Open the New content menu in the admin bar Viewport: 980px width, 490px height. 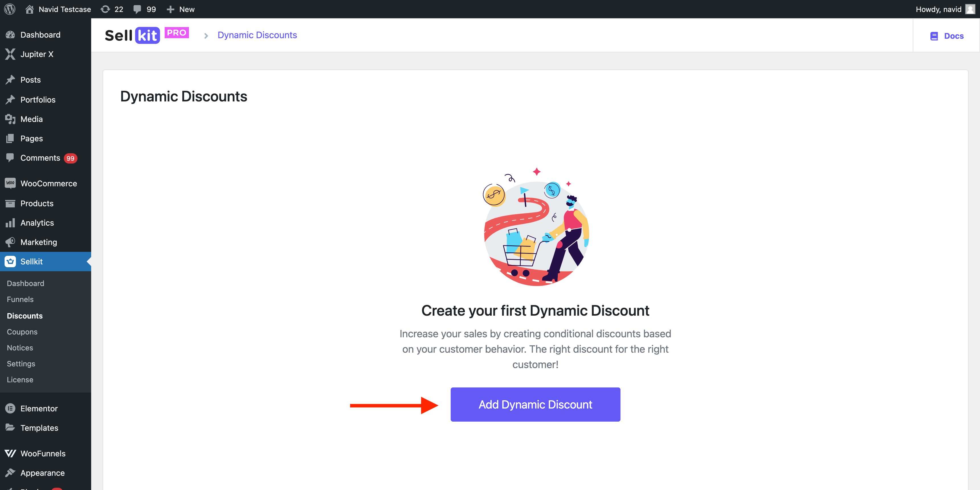(x=181, y=9)
